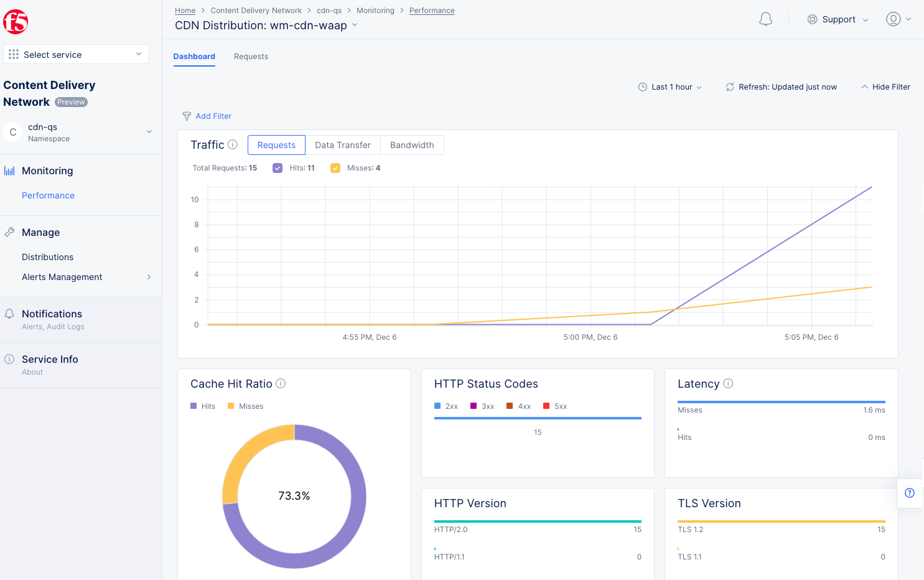924x580 pixels.
Task: Click the Service Info icon
Action: 8,358
